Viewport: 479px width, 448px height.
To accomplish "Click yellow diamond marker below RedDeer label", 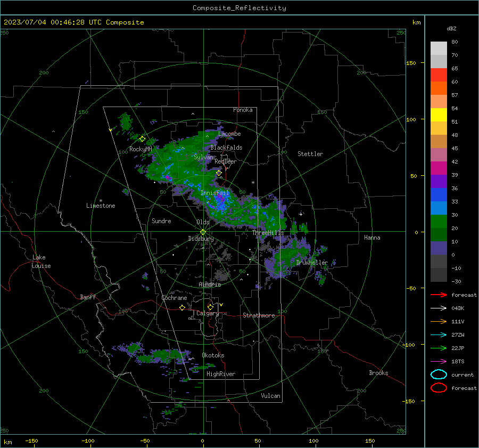I will (219, 173).
